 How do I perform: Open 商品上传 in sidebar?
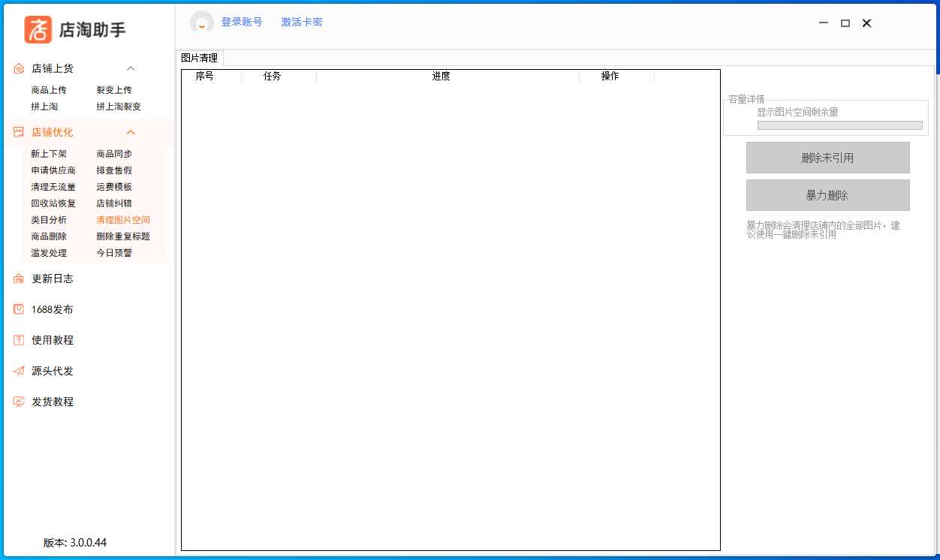click(49, 90)
